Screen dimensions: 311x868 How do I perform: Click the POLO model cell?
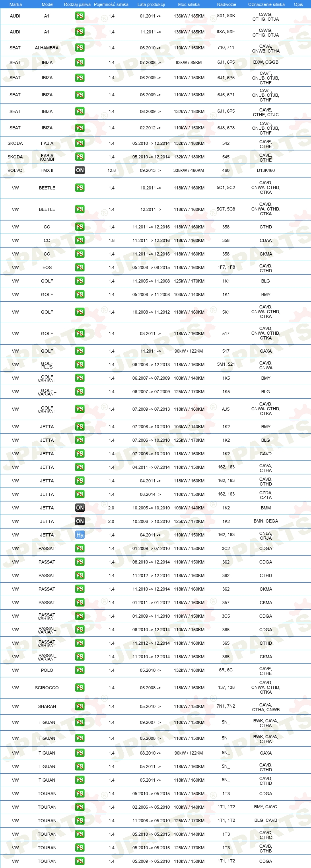pos(47,670)
